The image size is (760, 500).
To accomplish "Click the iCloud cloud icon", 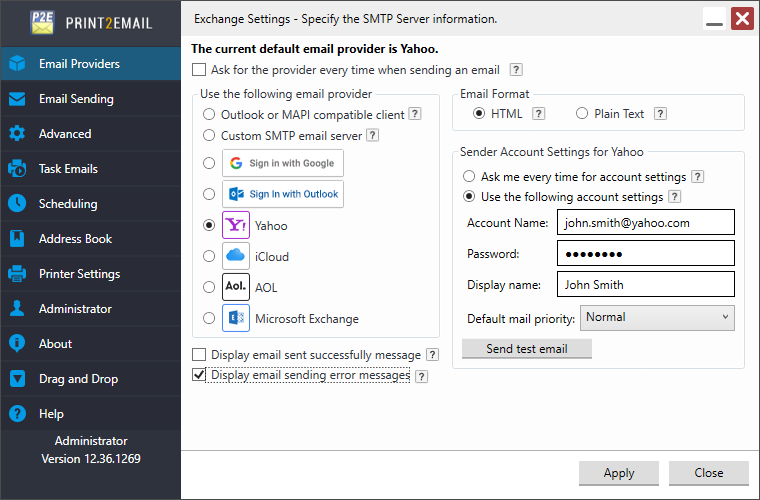I will pos(236,256).
